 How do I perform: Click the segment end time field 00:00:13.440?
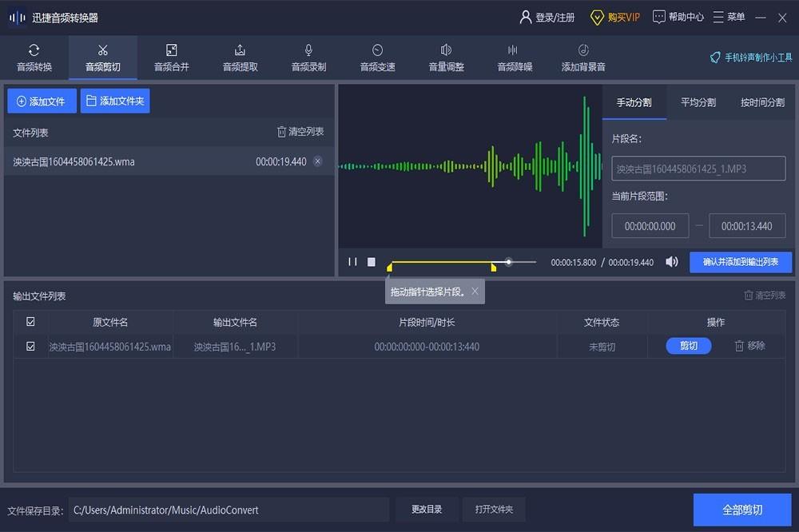pos(747,226)
